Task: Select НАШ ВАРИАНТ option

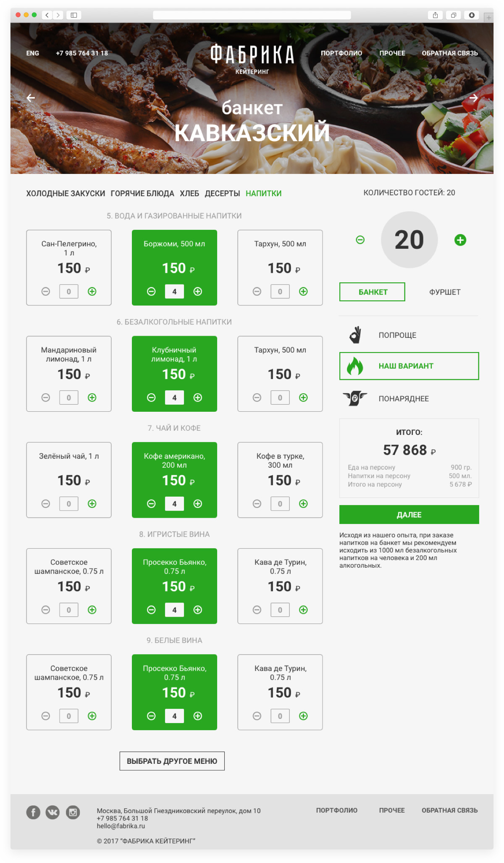Action: [x=409, y=366]
